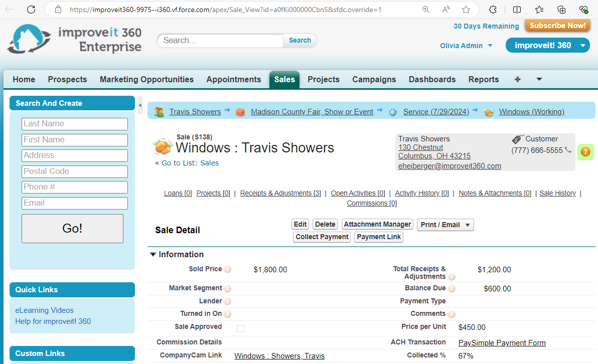Click the Edit button
Screen dimensions: 598x364
[300, 224]
